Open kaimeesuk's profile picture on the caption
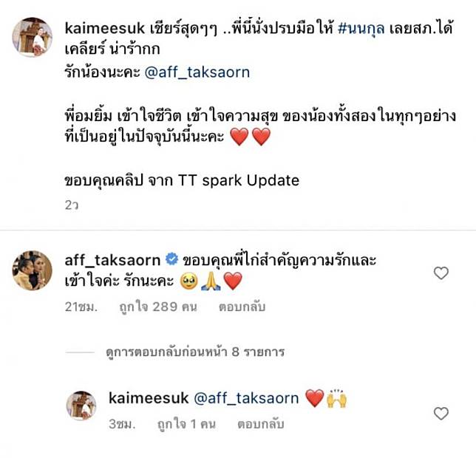Viewport: 476px width, 458px height. coord(33,37)
